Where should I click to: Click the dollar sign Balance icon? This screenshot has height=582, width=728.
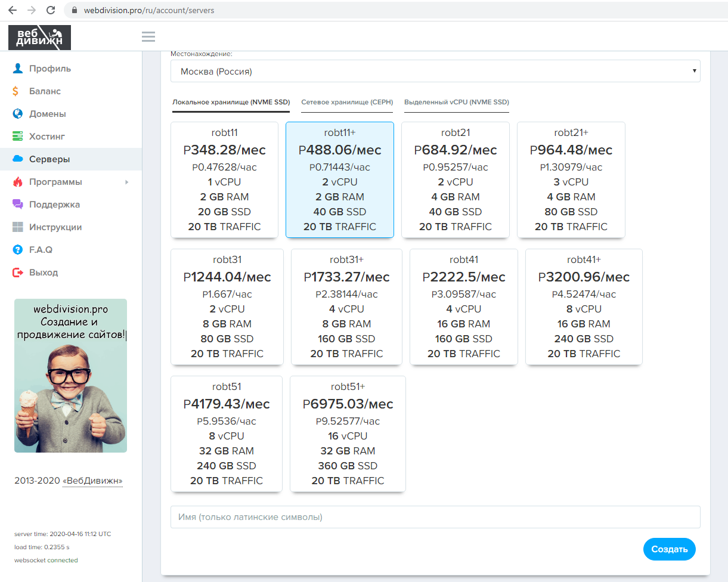18,91
